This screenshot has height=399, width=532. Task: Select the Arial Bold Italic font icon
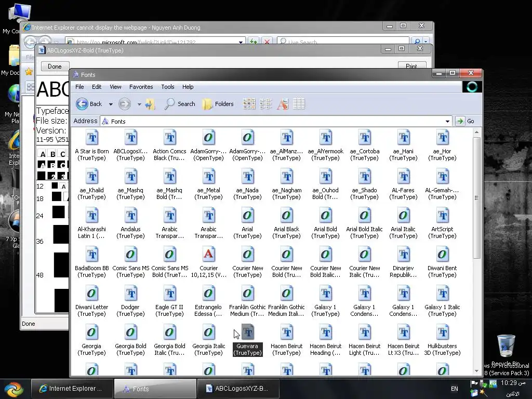[x=365, y=216]
